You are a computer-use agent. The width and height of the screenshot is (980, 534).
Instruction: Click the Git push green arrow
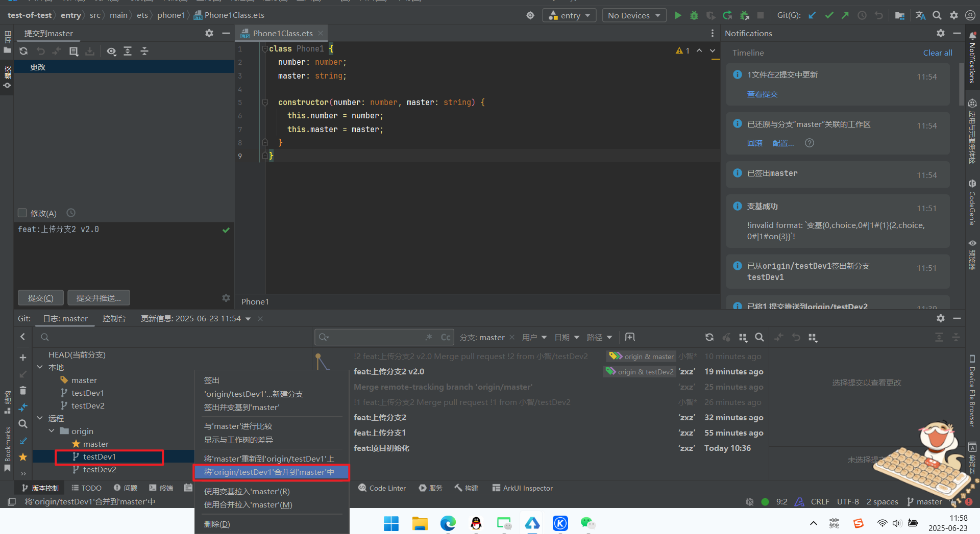point(845,15)
